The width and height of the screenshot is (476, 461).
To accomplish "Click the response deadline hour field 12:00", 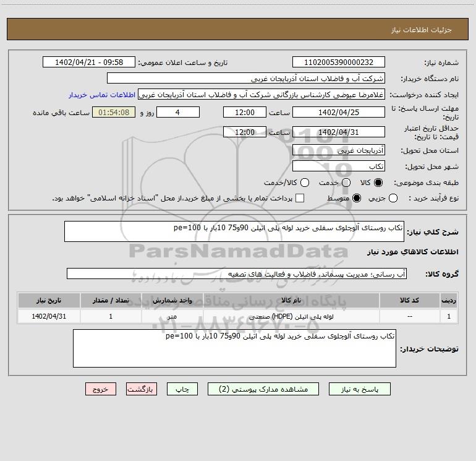I will pyautogui.click(x=245, y=112).
